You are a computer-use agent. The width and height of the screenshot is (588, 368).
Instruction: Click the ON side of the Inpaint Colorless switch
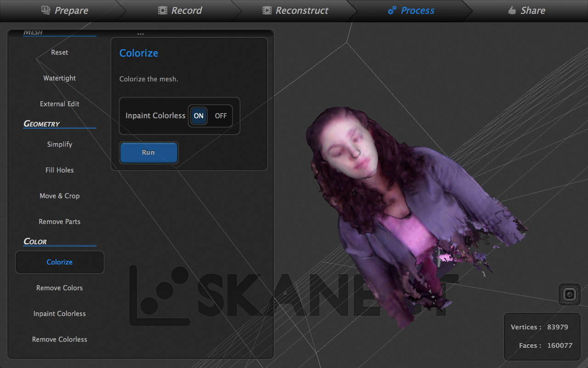click(198, 115)
